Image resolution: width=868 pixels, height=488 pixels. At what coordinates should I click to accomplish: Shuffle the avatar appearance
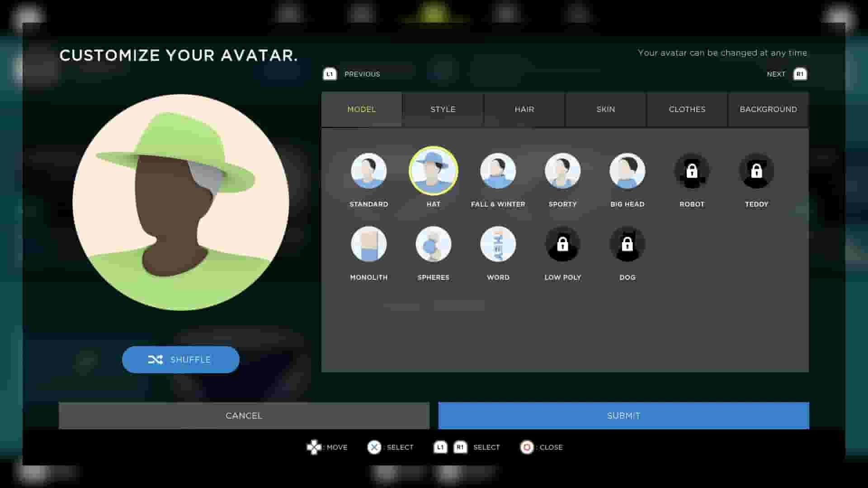click(x=180, y=359)
